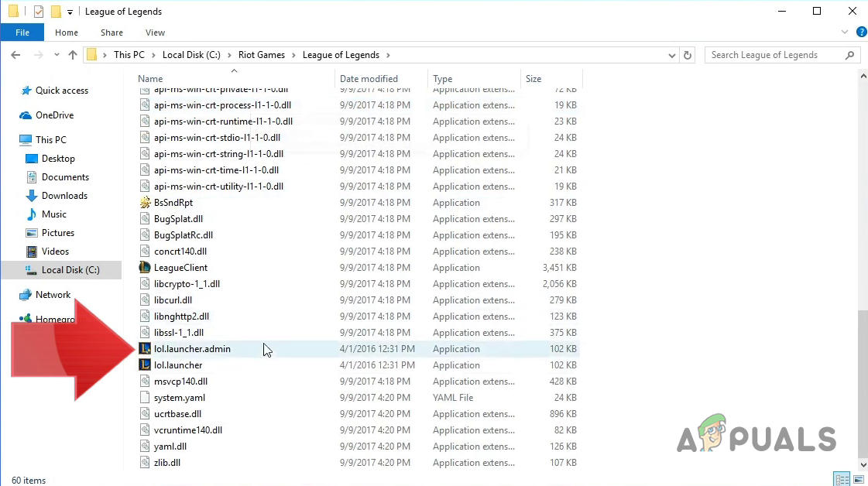Select the LeagueClient application icon

[145, 268]
